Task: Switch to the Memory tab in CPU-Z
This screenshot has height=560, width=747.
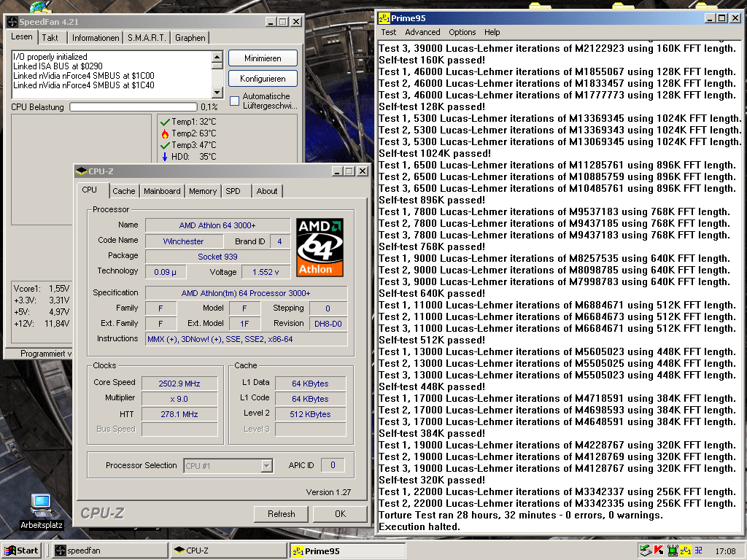Action: pos(203,192)
